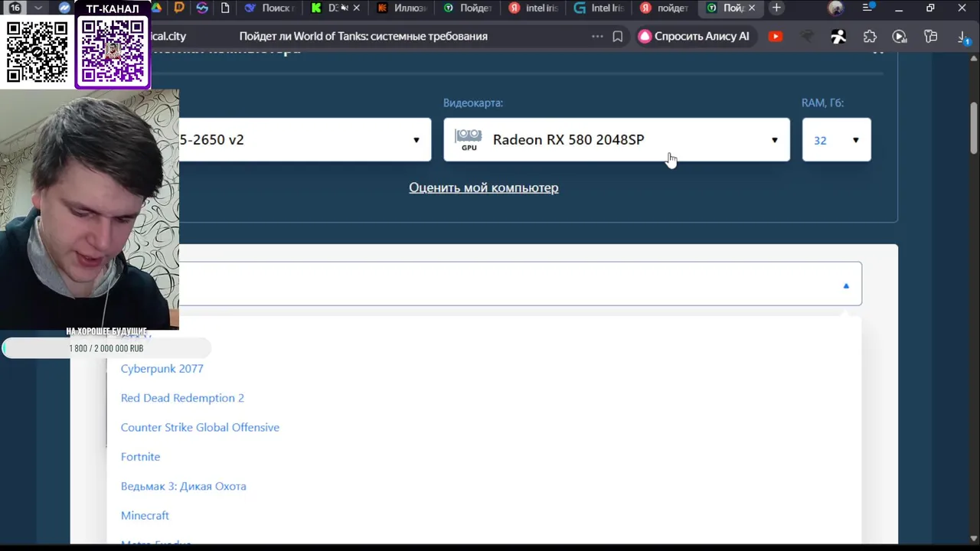Pick Fortnite from the game list
The width and height of the screenshot is (980, 551).
(x=140, y=456)
